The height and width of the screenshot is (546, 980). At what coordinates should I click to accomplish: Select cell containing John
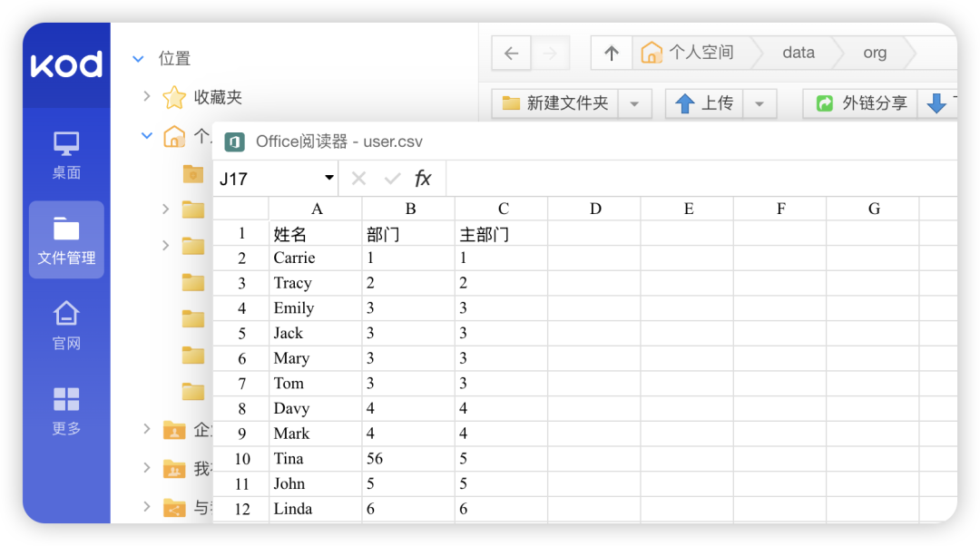click(x=316, y=484)
